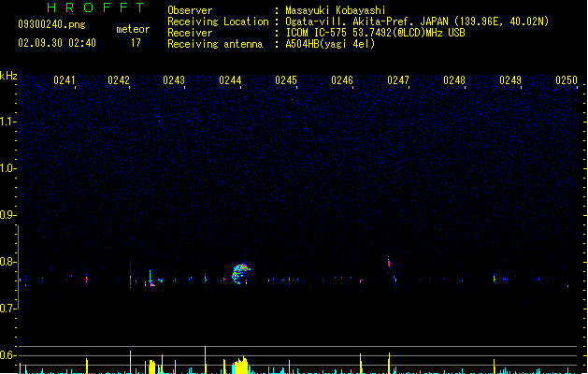The width and height of the screenshot is (588, 374).
Task: Click time marker 0241
Action: click(x=65, y=80)
